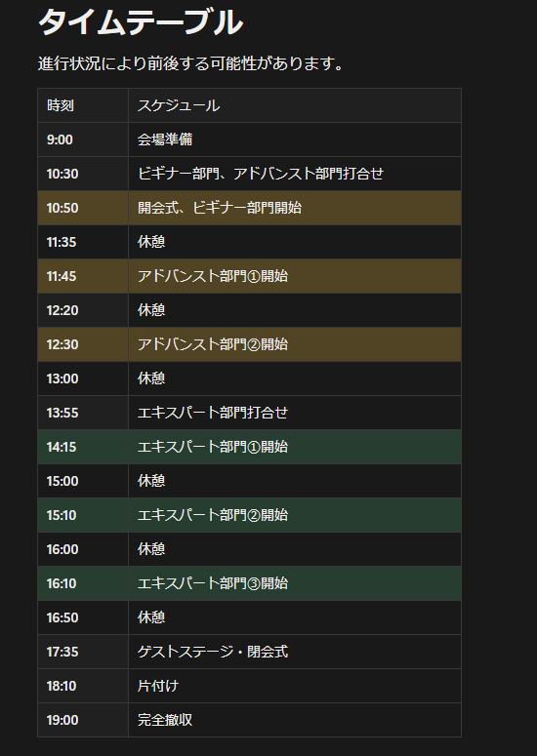Select the 13:00 time cell

pos(83,378)
